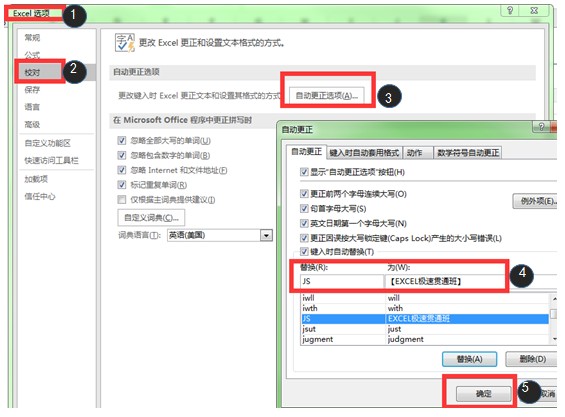Toggle 句首字母大写 checkbox
This screenshot has height=417, width=565.
(304, 208)
